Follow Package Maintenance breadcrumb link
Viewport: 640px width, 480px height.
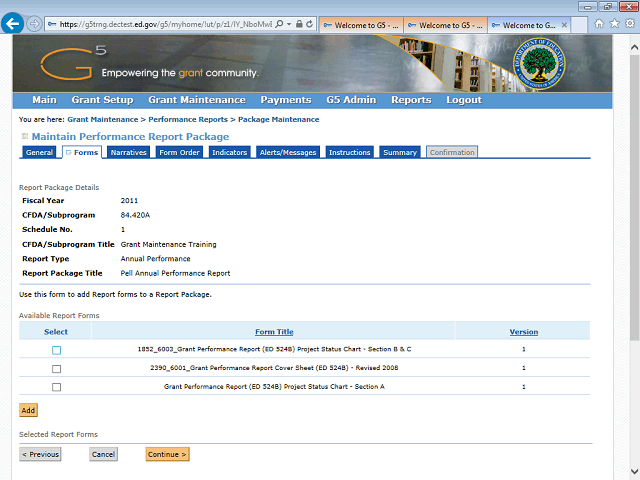278,120
